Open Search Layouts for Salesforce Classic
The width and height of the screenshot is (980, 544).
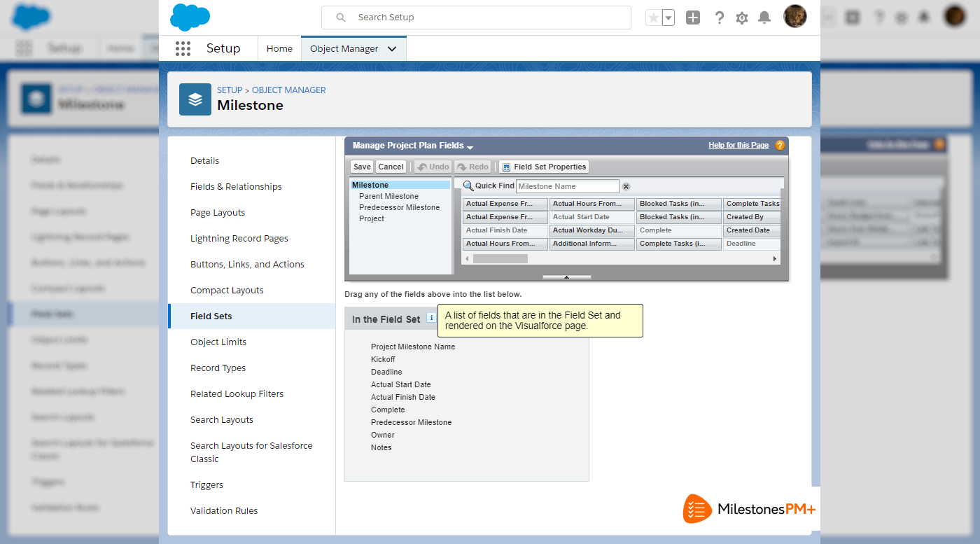tap(251, 452)
